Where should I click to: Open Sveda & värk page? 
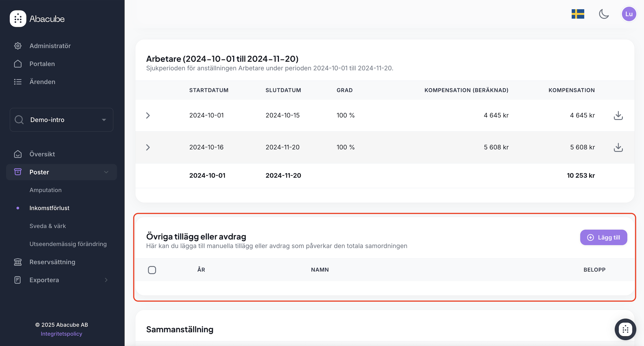coord(47,226)
